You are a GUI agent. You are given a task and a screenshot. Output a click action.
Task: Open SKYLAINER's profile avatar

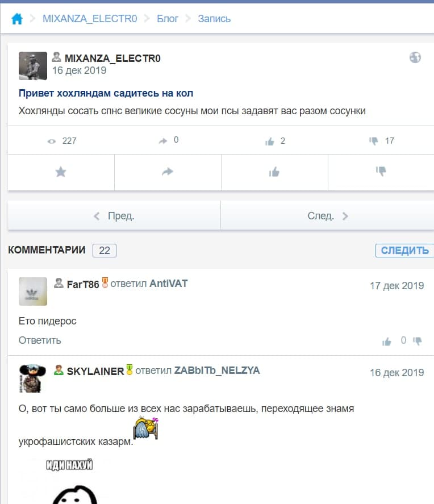coord(33,378)
